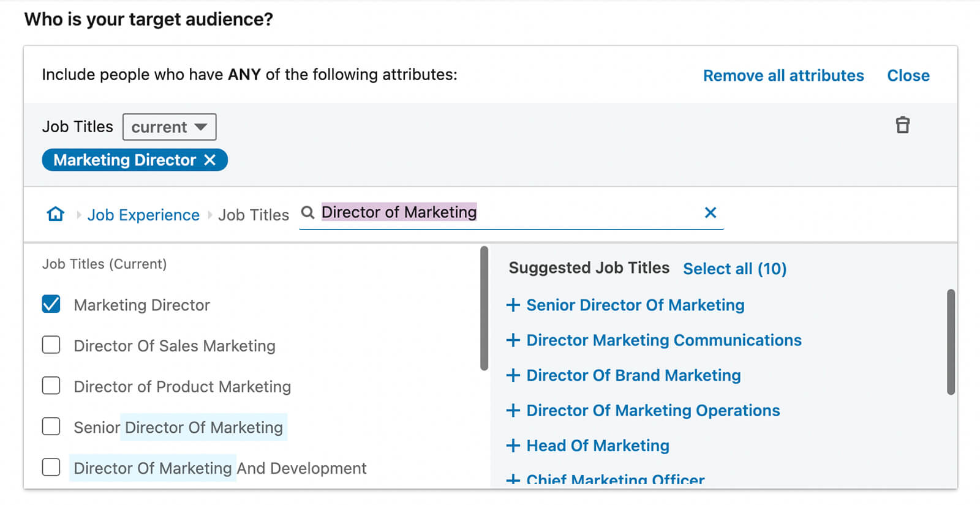Check the Director Of Sales Marketing box
Viewport: 980px width, 505px height.
coord(51,345)
